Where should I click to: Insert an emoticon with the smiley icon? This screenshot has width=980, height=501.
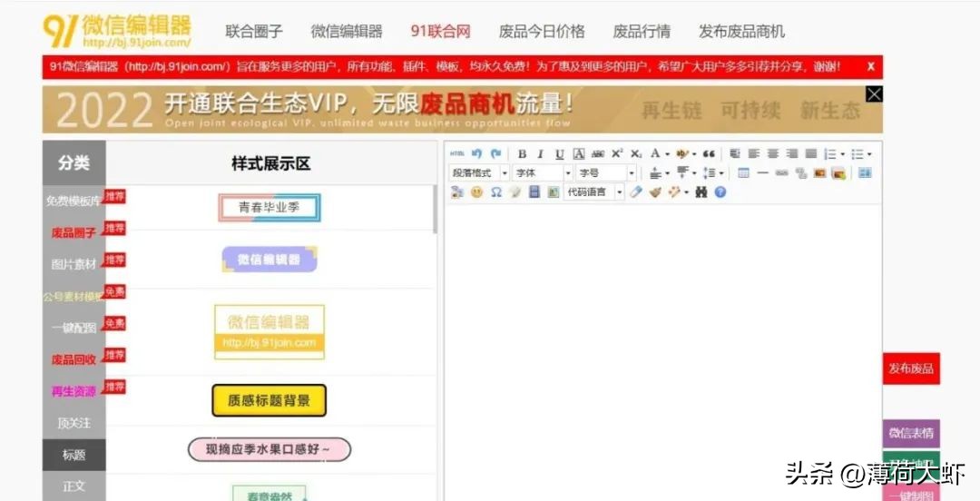pos(477,192)
